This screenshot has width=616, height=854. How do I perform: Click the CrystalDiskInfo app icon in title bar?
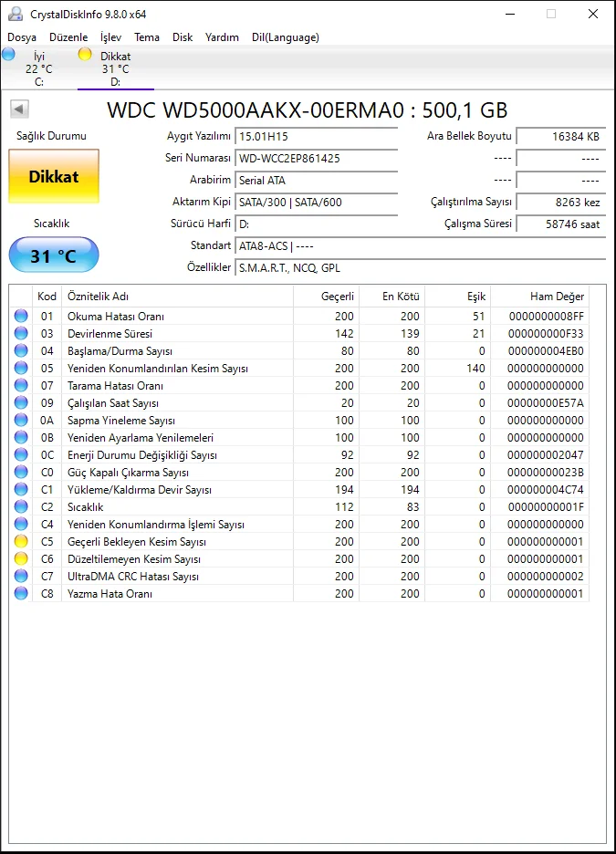(16, 14)
